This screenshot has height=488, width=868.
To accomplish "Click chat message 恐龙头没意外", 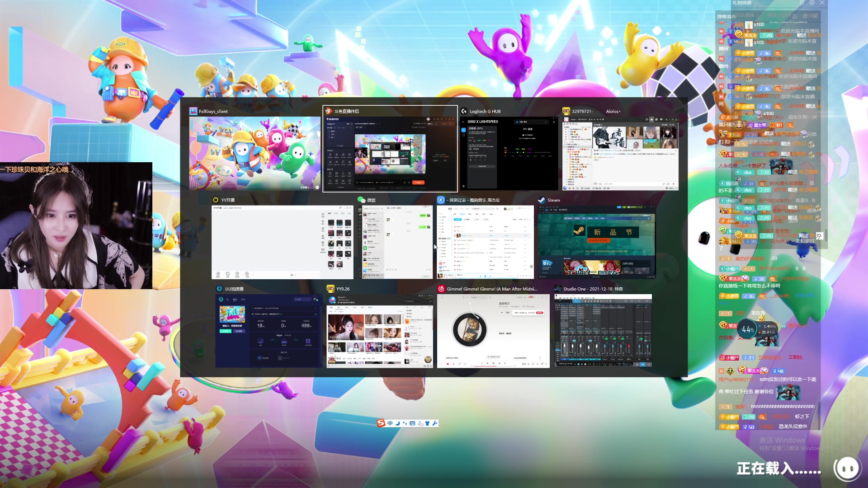I will pyautogui.click(x=793, y=426).
